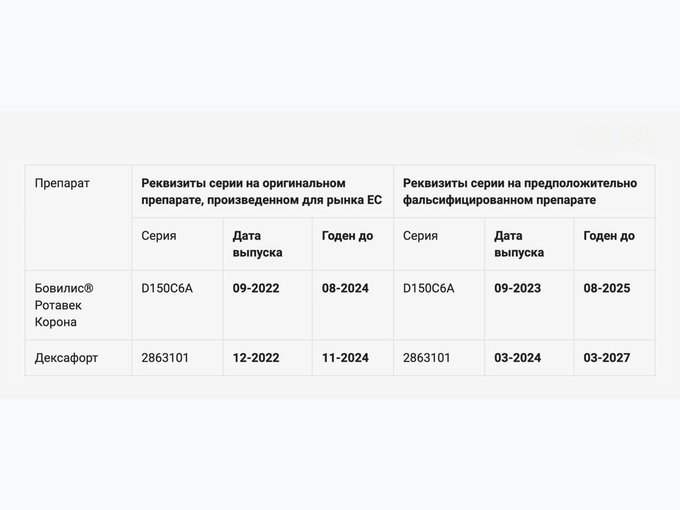Click Годен до subheader under original drug
Viewport: 680px width, 510px height.
coord(353,244)
